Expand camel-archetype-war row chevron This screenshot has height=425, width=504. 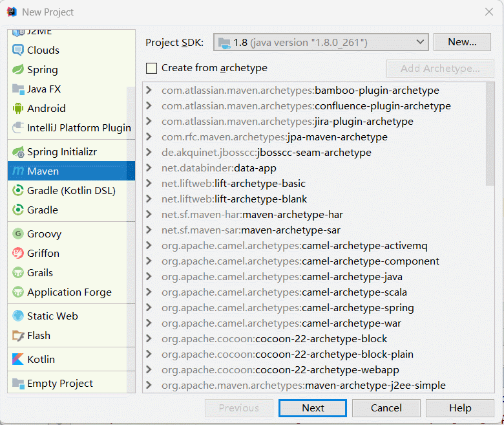click(149, 323)
